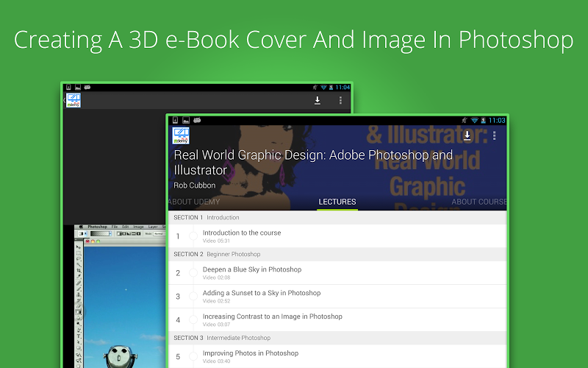This screenshot has height=368, width=588.
Task: Switch to the About Udemy tab
Action: 194,202
